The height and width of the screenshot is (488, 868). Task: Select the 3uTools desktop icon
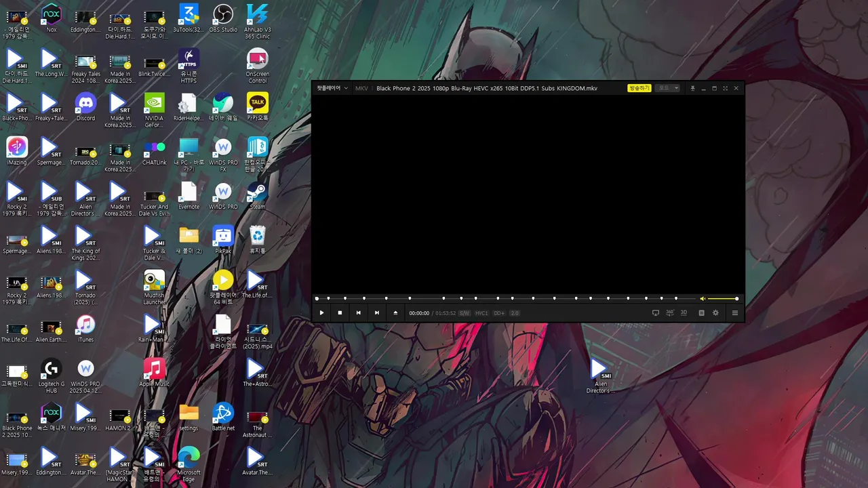point(189,18)
